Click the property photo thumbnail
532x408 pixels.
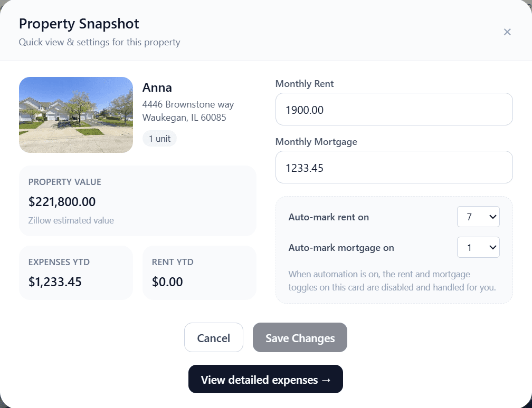76,115
